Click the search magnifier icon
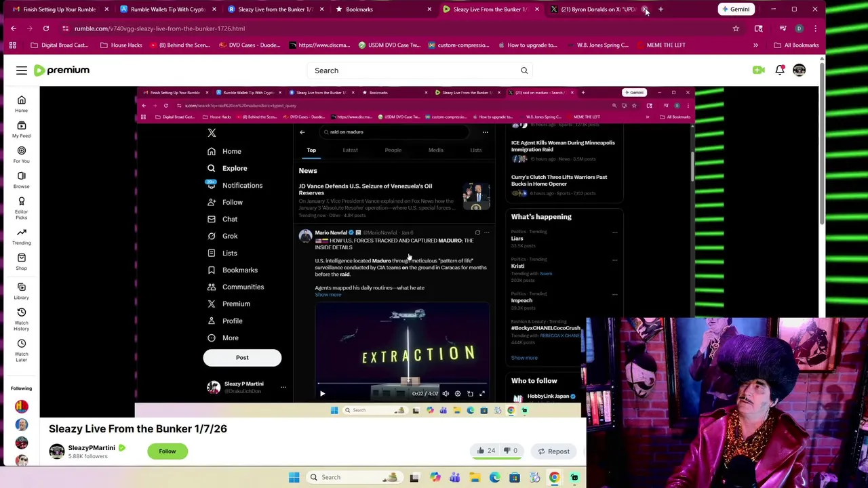The width and height of the screenshot is (868, 488). (x=524, y=70)
